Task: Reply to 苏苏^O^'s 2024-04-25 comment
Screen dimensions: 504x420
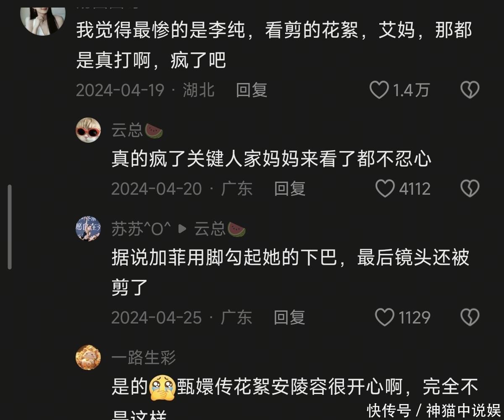Action: pyautogui.click(x=290, y=318)
